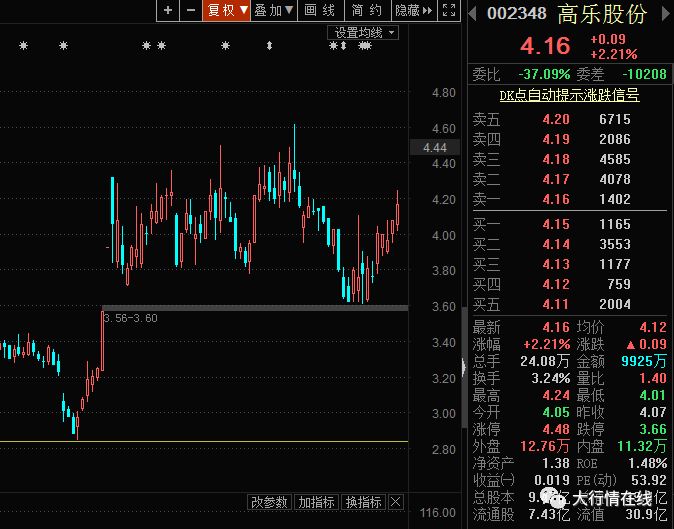The height and width of the screenshot is (529, 674).
Task: Click the 最低 price 4.01
Action: (653, 395)
